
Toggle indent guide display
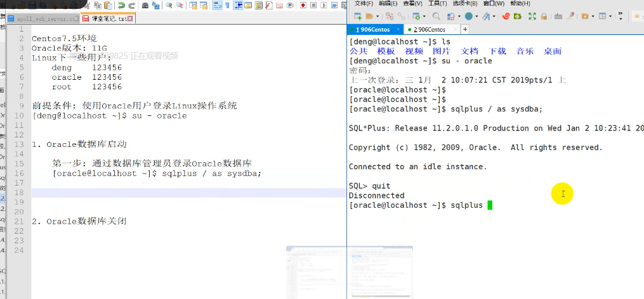[x=238, y=5]
